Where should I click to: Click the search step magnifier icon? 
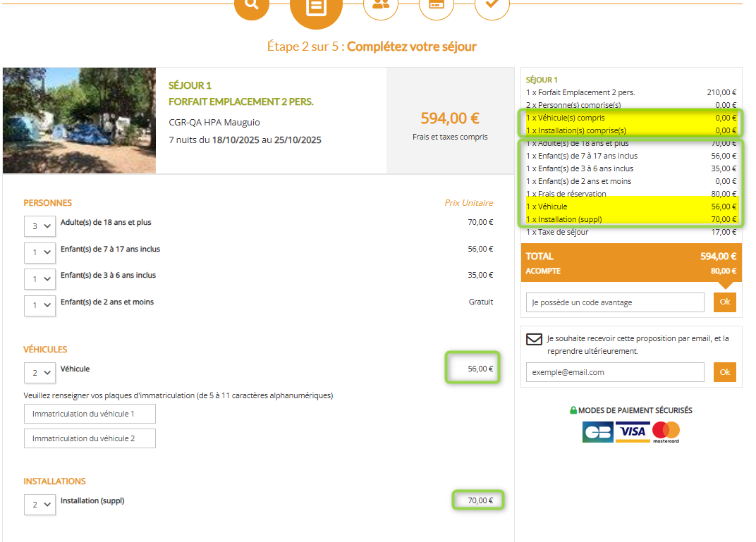coord(252,4)
